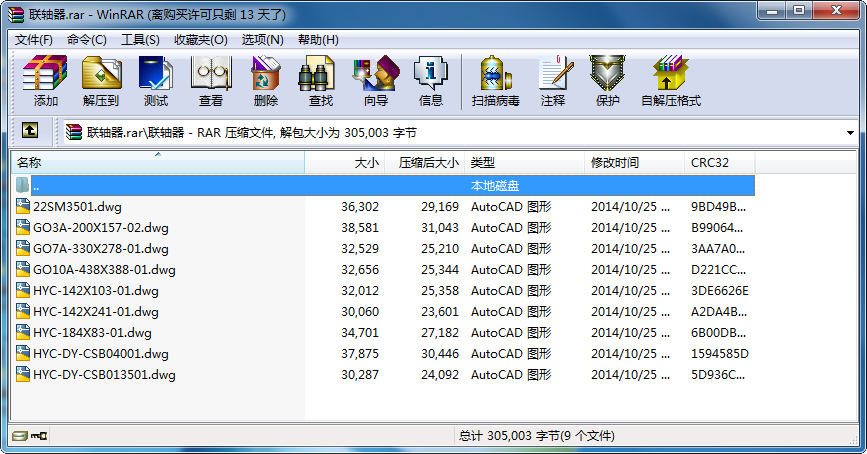Click the file icon of GO3A-200X157-02.dwg
The image size is (867, 454).
click(23, 227)
